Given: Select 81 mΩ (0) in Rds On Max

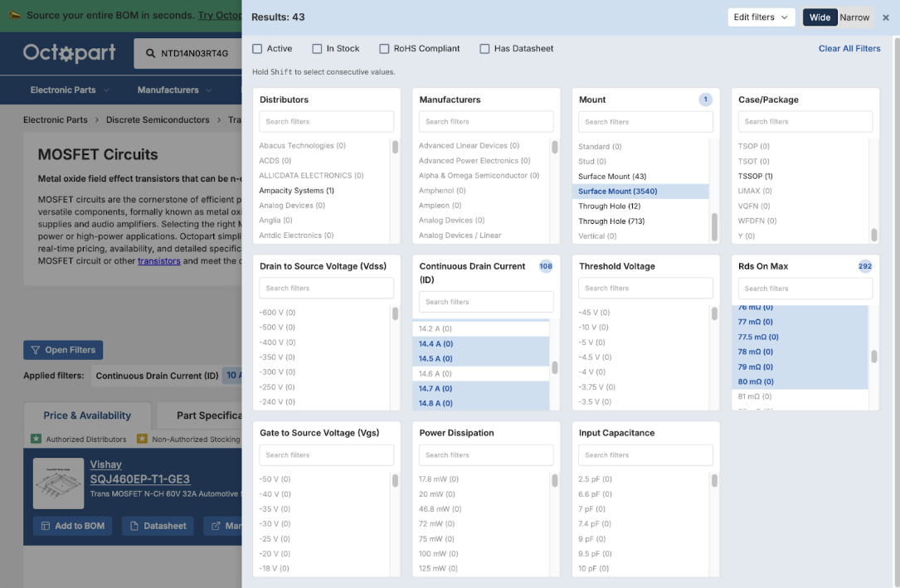Looking at the screenshot, I should tap(755, 396).
